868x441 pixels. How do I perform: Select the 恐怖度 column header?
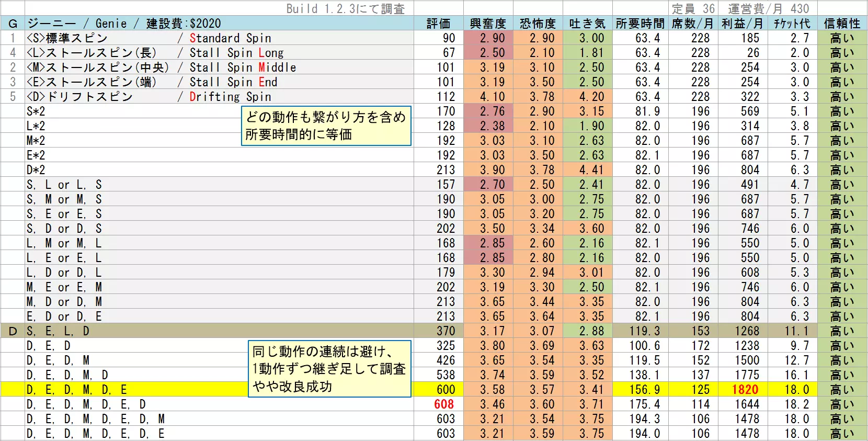click(x=538, y=24)
